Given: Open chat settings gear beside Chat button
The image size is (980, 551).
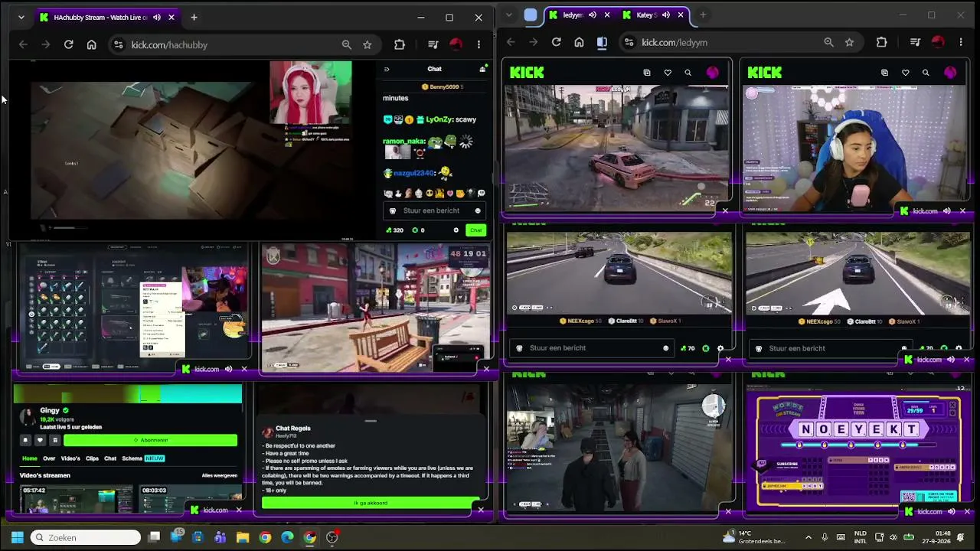Looking at the screenshot, I should [x=456, y=230].
